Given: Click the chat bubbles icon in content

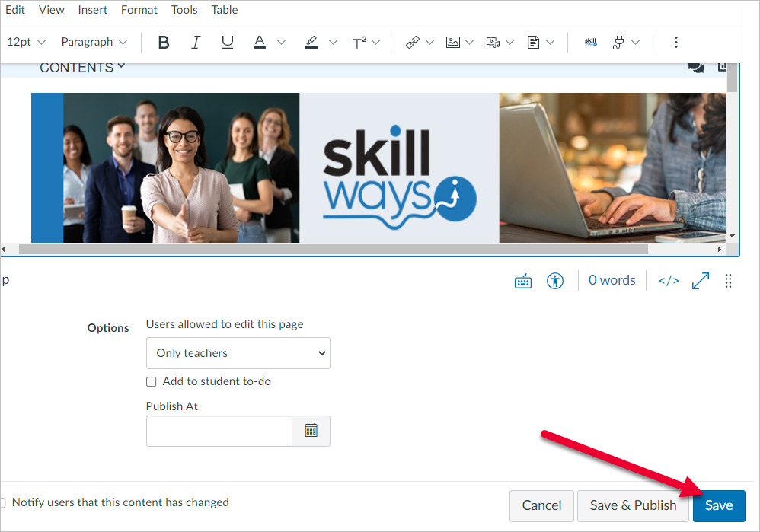Looking at the screenshot, I should click(696, 67).
